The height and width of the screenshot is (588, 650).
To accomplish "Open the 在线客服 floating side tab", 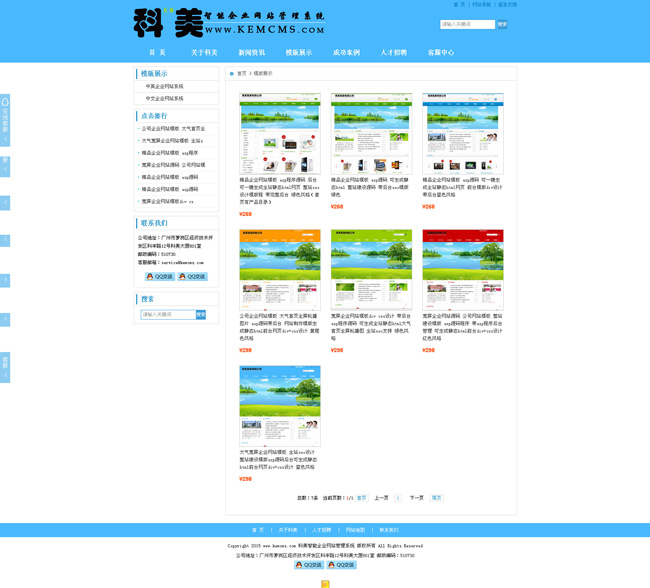I will coord(5,120).
